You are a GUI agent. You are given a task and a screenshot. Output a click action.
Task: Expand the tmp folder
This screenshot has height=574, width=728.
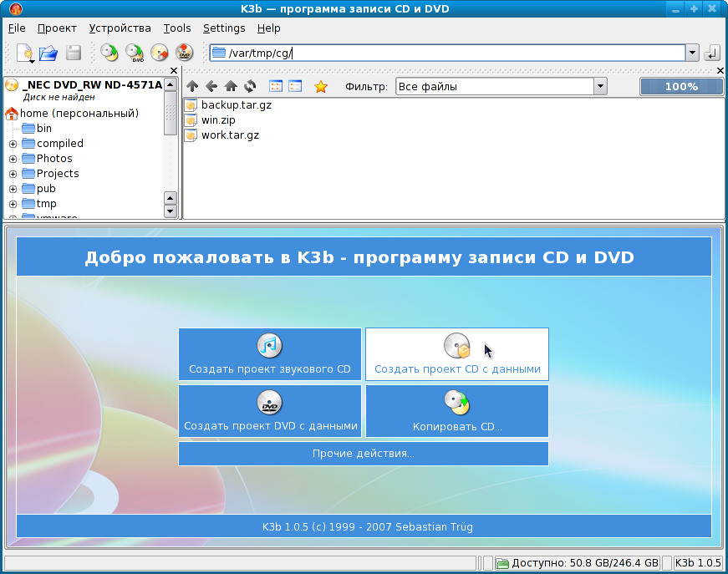[x=13, y=204]
